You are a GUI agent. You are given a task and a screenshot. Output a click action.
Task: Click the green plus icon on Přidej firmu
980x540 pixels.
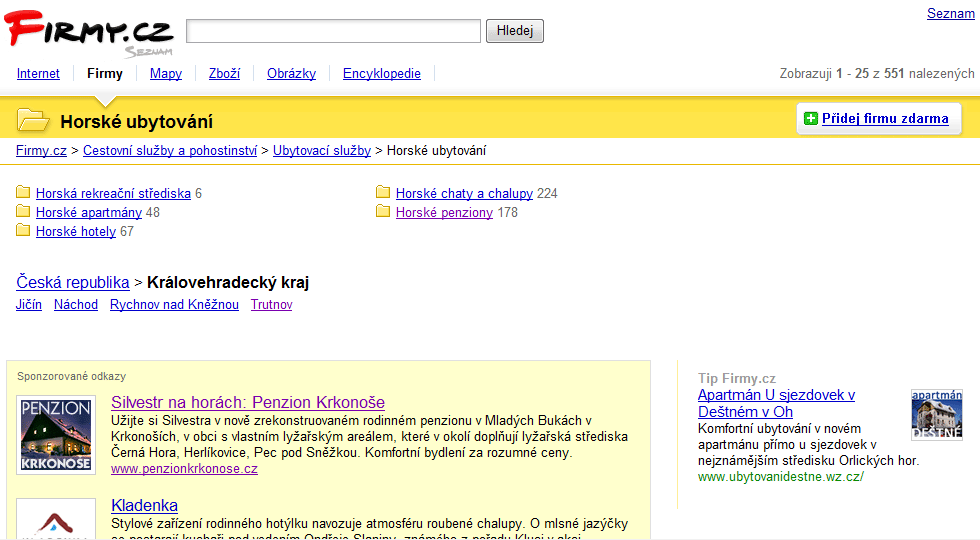[811, 118]
